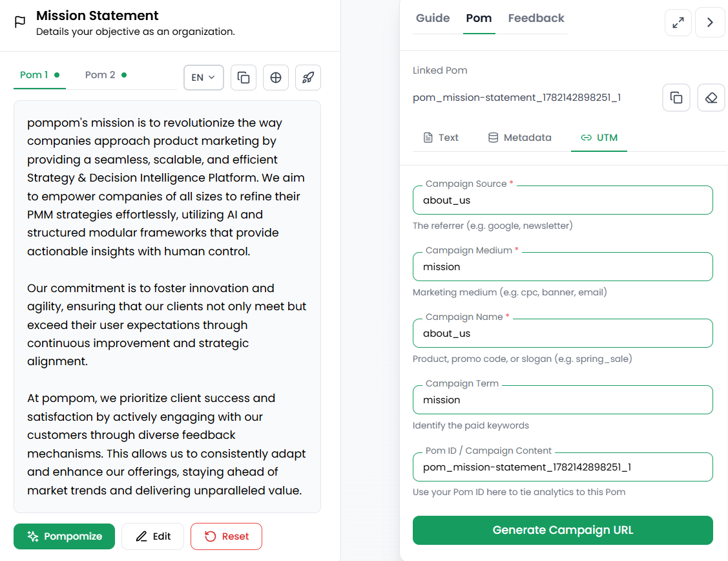This screenshot has height=561, width=728.
Task: Click the Campaign Term input field
Action: [563, 400]
